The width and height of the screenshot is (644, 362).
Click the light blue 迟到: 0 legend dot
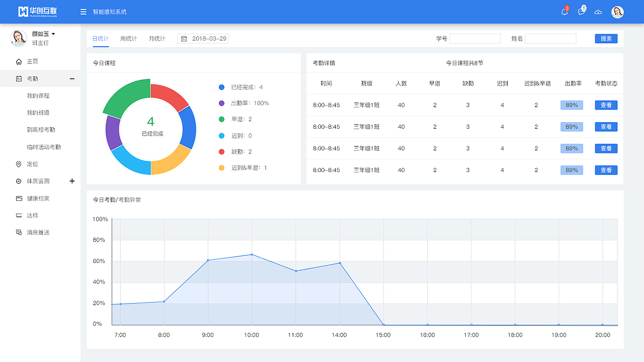click(x=221, y=136)
